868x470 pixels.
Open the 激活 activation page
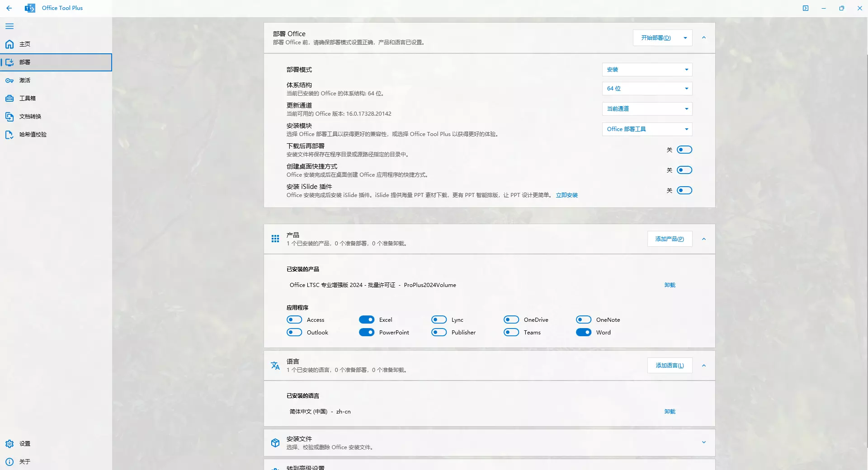[24, 80]
